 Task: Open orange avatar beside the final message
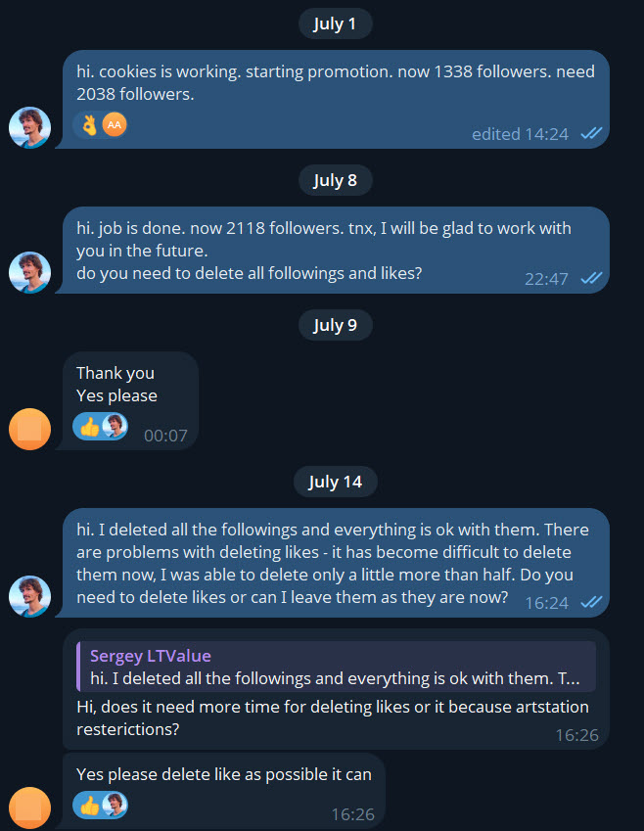tap(29, 808)
